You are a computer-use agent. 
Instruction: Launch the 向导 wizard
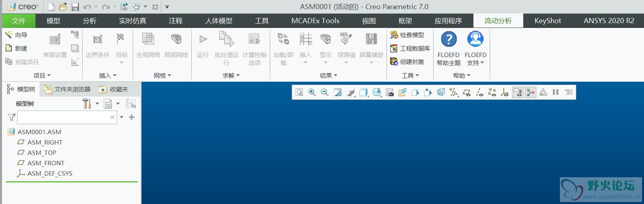click(x=16, y=35)
